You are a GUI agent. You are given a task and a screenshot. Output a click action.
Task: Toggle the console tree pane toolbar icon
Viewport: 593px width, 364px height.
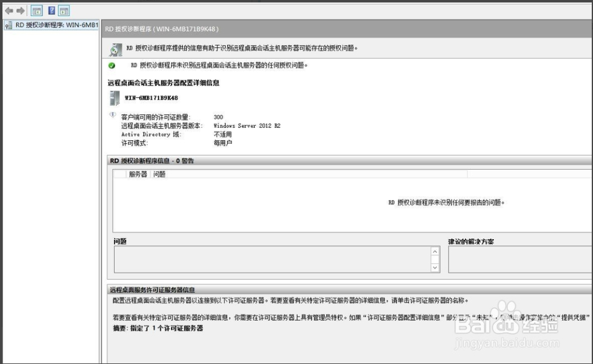tap(37, 10)
